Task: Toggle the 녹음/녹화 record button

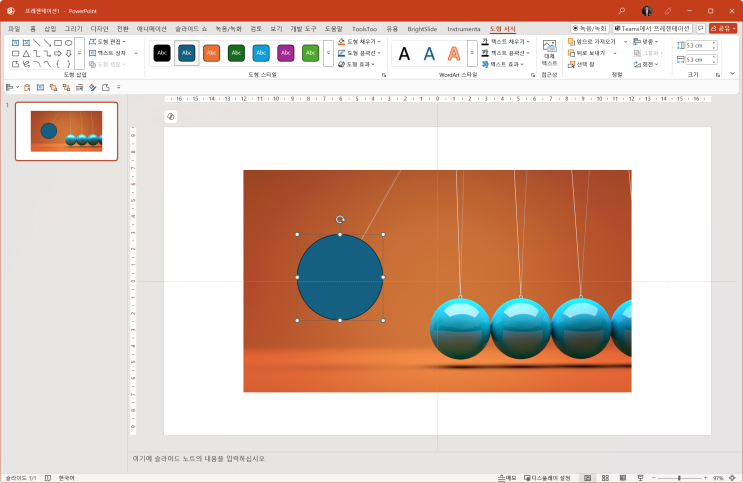Action: point(590,29)
